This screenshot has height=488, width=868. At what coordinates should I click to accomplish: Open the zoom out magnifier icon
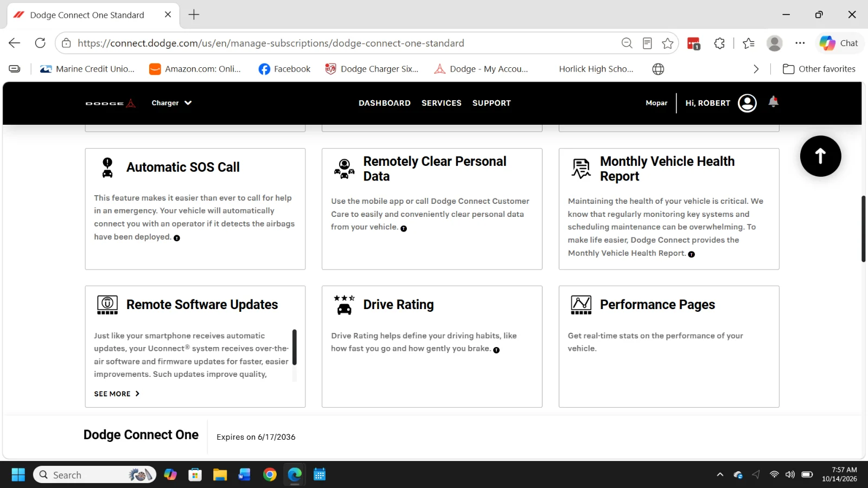pos(627,43)
